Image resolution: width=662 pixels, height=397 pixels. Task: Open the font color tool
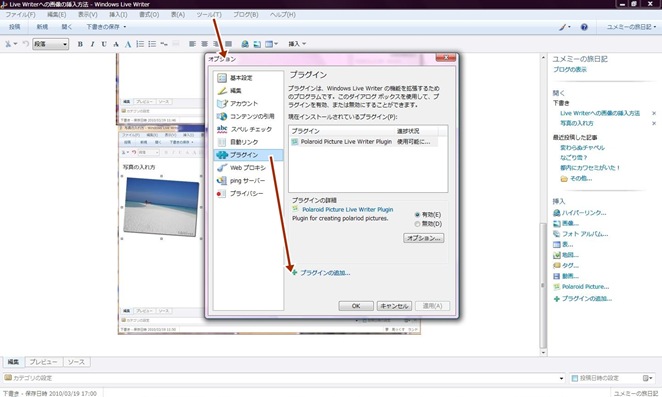(x=128, y=44)
